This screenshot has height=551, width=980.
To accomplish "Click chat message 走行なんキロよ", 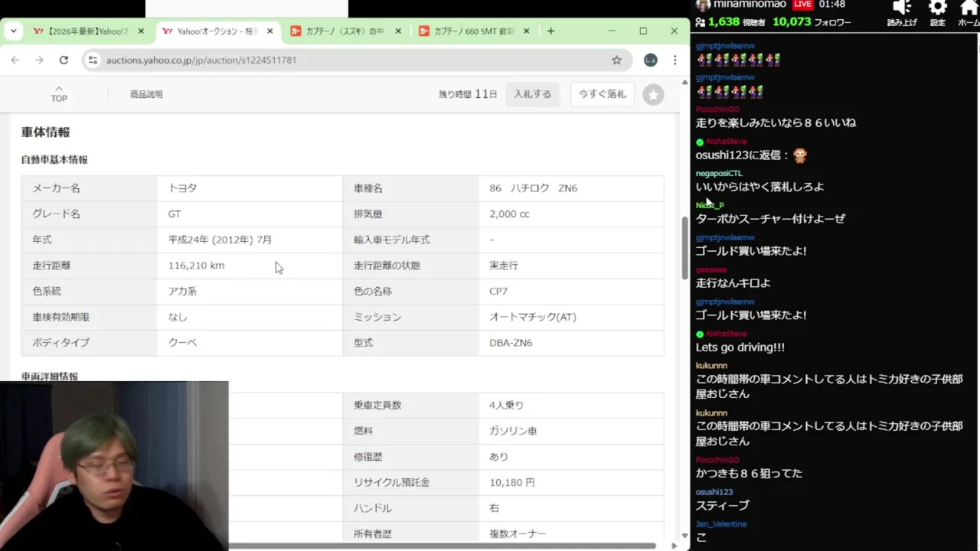I will point(733,283).
